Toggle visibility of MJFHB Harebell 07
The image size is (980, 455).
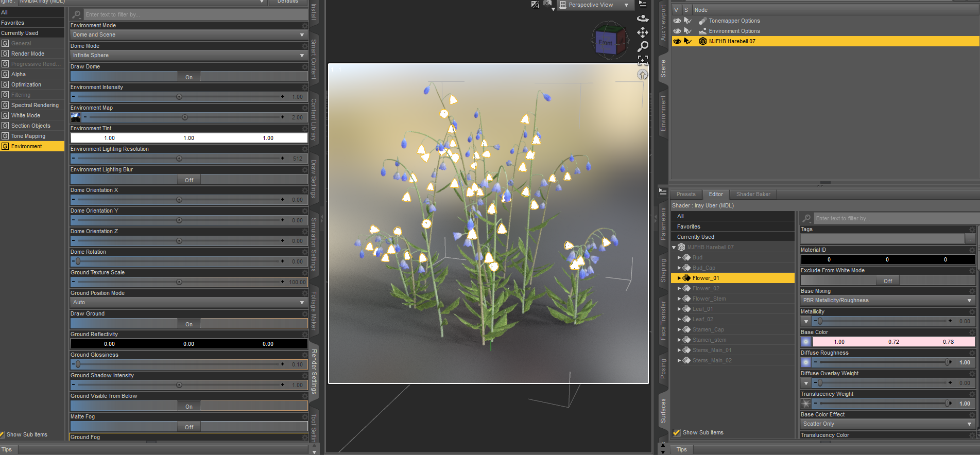(x=677, y=41)
